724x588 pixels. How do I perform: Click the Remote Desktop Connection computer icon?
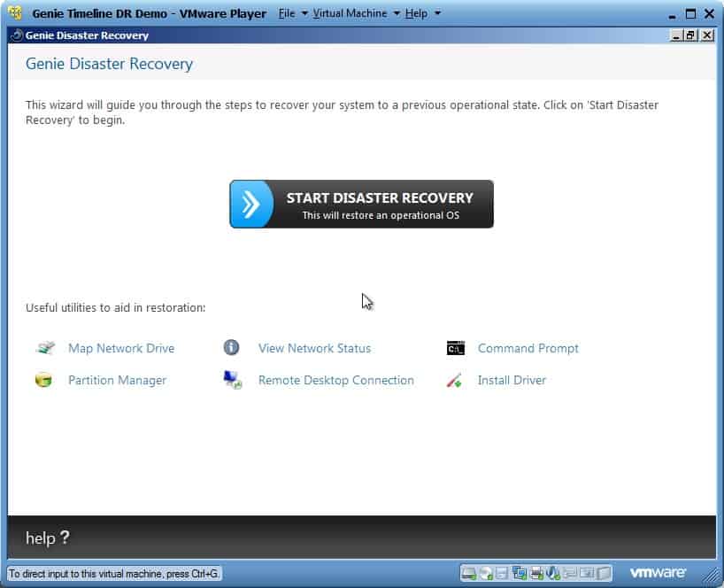point(232,380)
